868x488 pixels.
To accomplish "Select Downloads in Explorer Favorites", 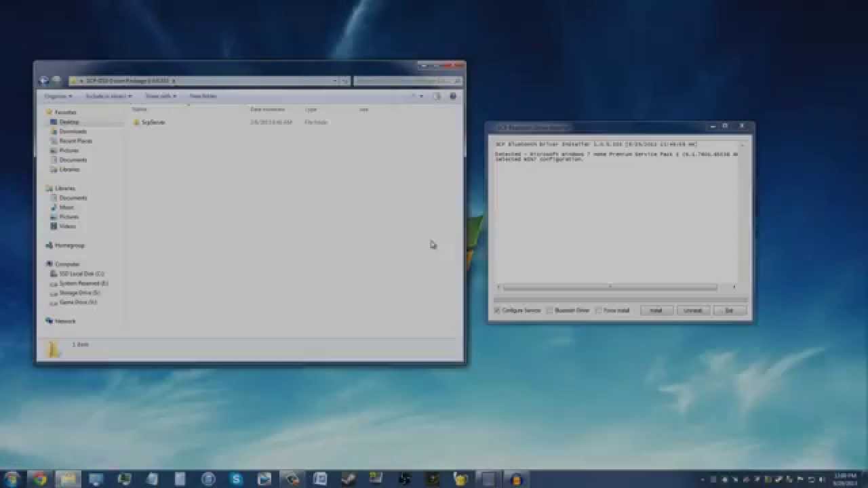I will [73, 131].
